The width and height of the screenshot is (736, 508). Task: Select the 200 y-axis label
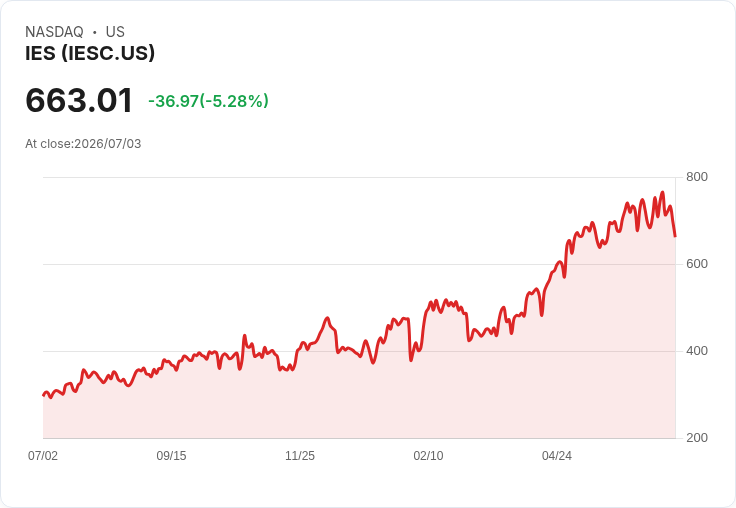click(x=697, y=438)
